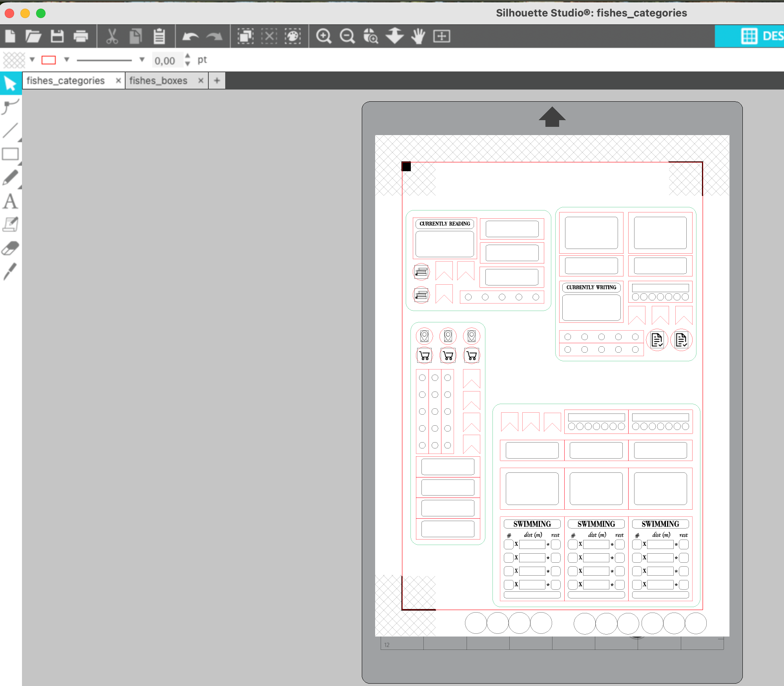Click the Cut scissors icon
This screenshot has width=784, height=686.
pyautogui.click(x=112, y=36)
